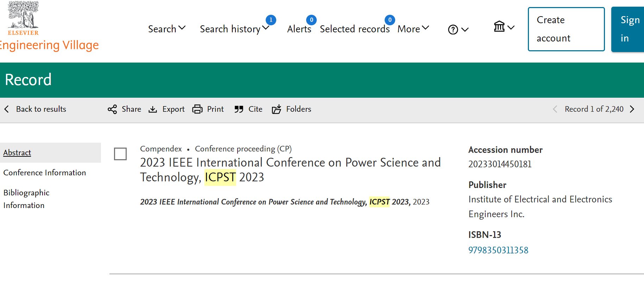Open the help question mark icon

click(453, 30)
